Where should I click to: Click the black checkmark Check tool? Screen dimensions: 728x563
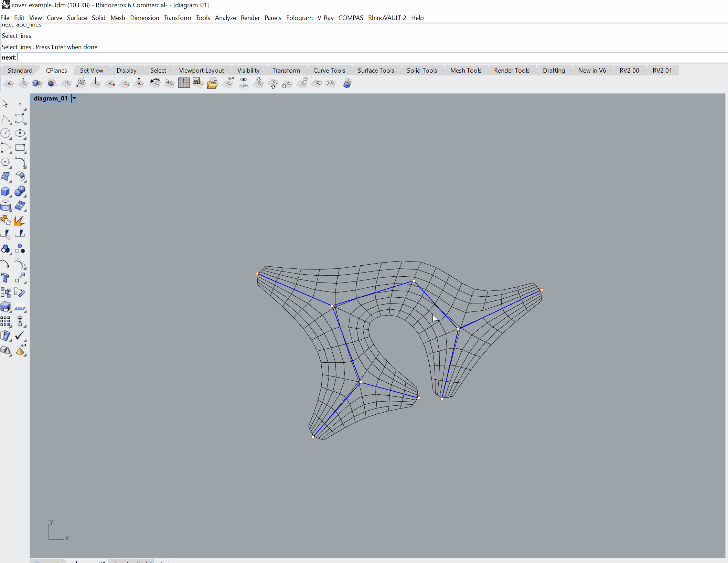[20, 336]
